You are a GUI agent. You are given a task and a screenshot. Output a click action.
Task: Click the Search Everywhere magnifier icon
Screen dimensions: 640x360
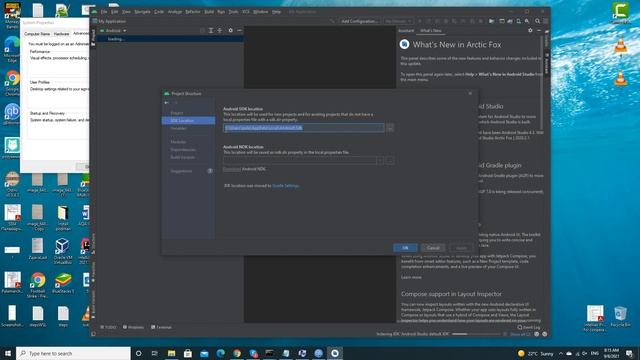(538, 21)
